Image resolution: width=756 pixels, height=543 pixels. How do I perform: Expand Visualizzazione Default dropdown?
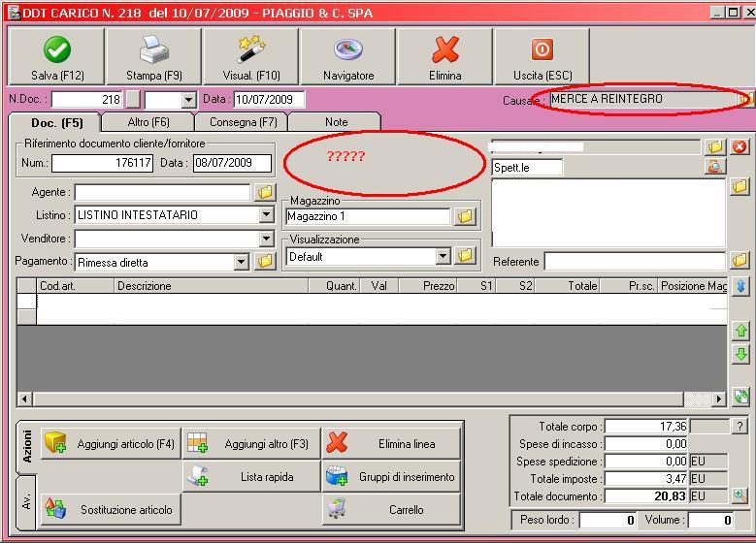pos(444,256)
